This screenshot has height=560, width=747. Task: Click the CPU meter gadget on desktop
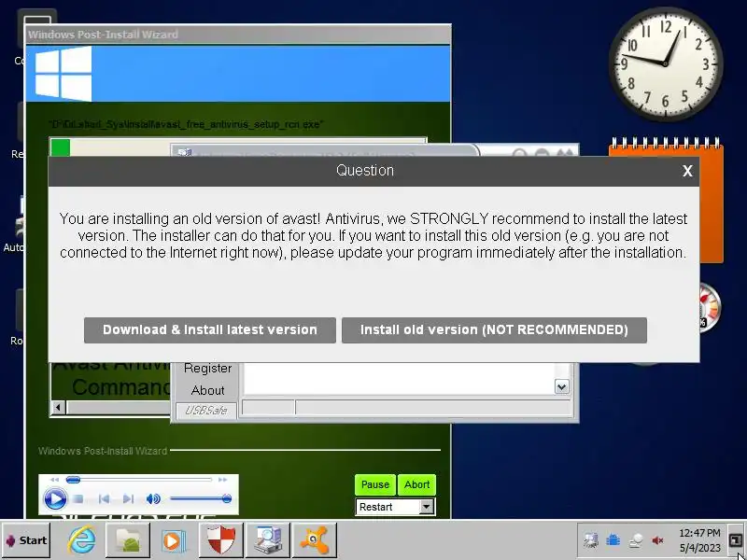709,307
